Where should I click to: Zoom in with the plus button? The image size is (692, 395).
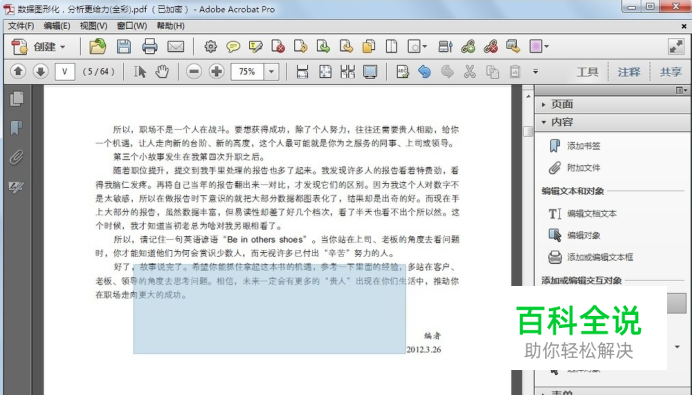[x=216, y=71]
